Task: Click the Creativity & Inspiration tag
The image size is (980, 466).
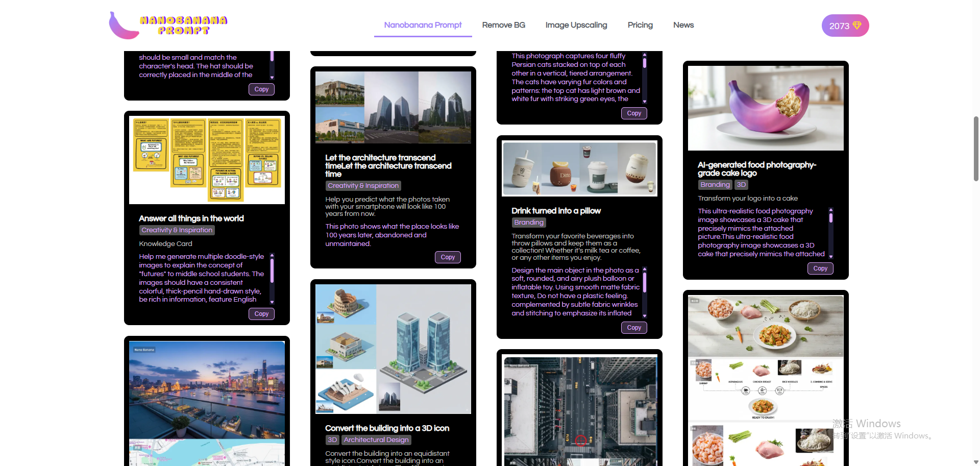Action: (177, 230)
